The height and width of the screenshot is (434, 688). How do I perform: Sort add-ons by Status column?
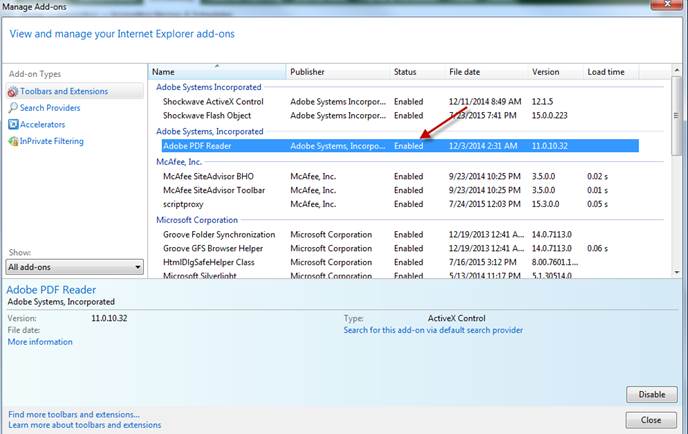point(405,72)
